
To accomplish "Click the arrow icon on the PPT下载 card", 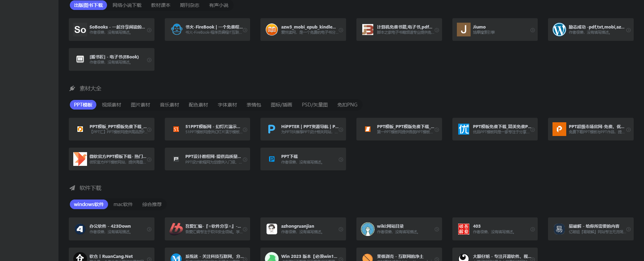I will pos(341,159).
